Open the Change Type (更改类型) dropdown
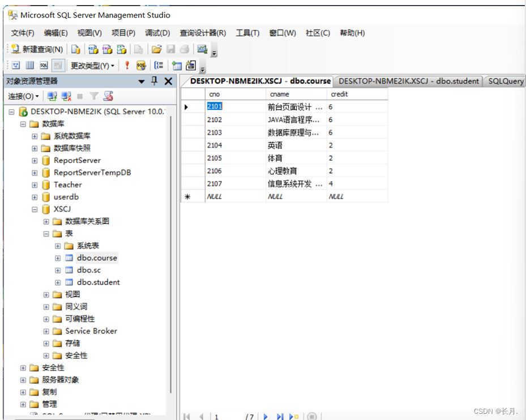 92,66
